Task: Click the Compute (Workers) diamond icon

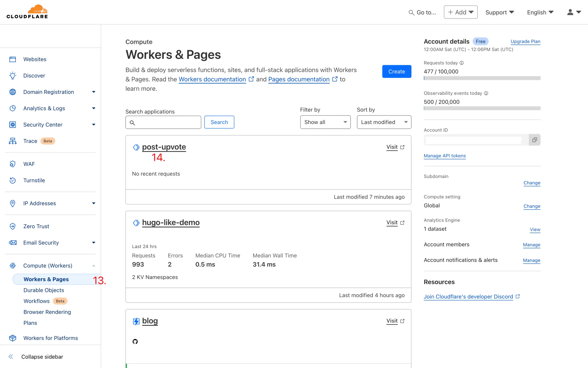Action: 13,266
